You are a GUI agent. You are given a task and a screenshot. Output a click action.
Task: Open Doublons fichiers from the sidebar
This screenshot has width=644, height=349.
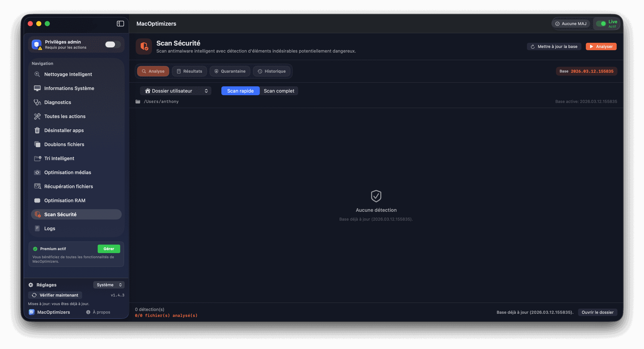(64, 144)
